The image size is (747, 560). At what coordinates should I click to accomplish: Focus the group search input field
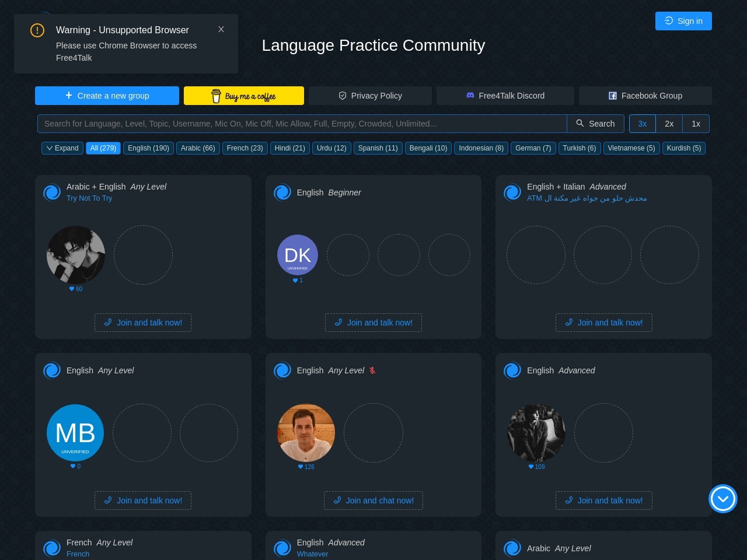302,124
